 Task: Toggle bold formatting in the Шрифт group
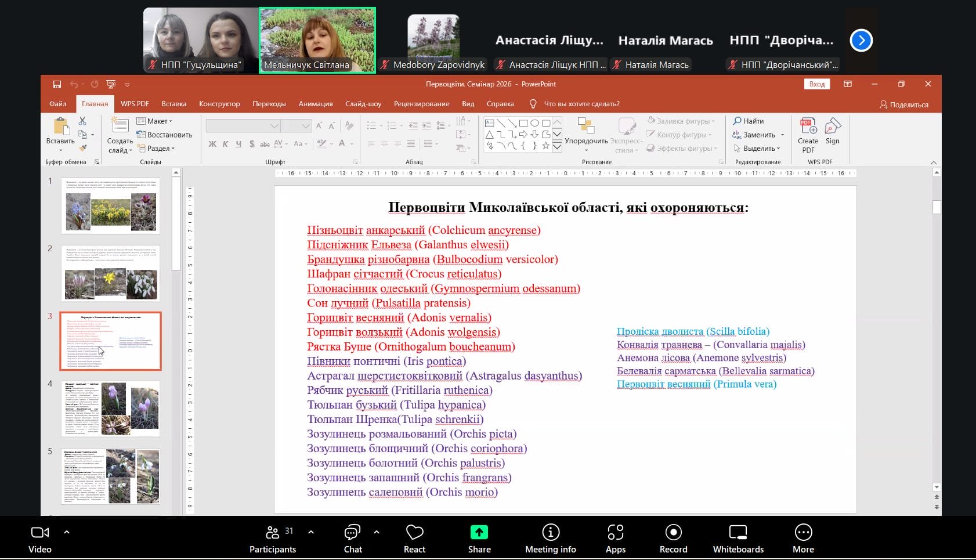pos(212,144)
